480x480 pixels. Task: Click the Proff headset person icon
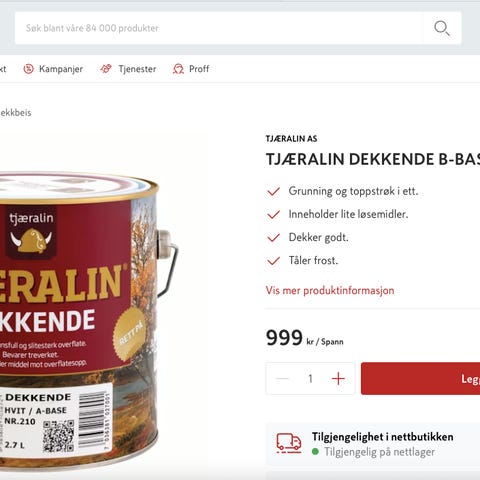(178, 69)
